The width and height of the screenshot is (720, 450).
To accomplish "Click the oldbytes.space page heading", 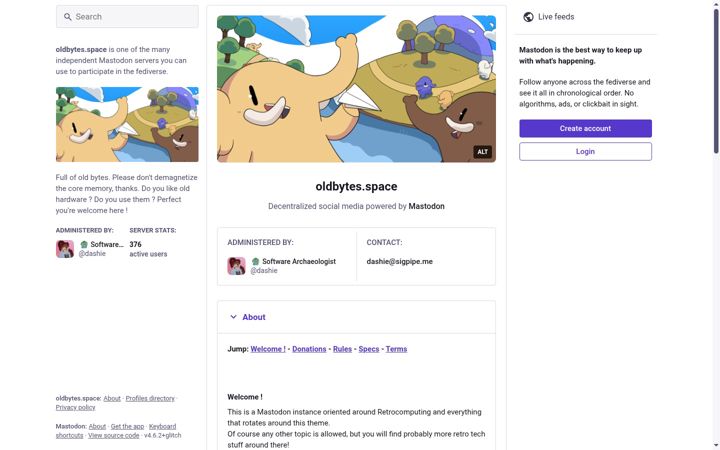I will coord(356,186).
